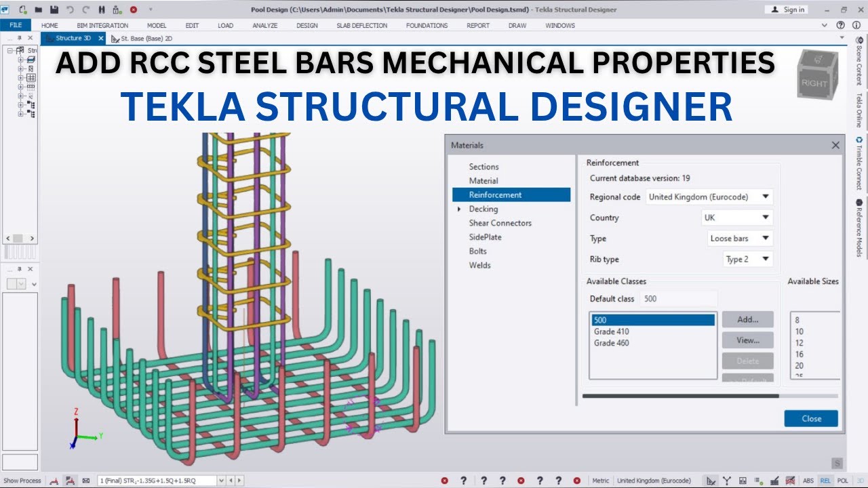Redo the last action
This screenshot has height=488, width=868.
(x=85, y=9)
